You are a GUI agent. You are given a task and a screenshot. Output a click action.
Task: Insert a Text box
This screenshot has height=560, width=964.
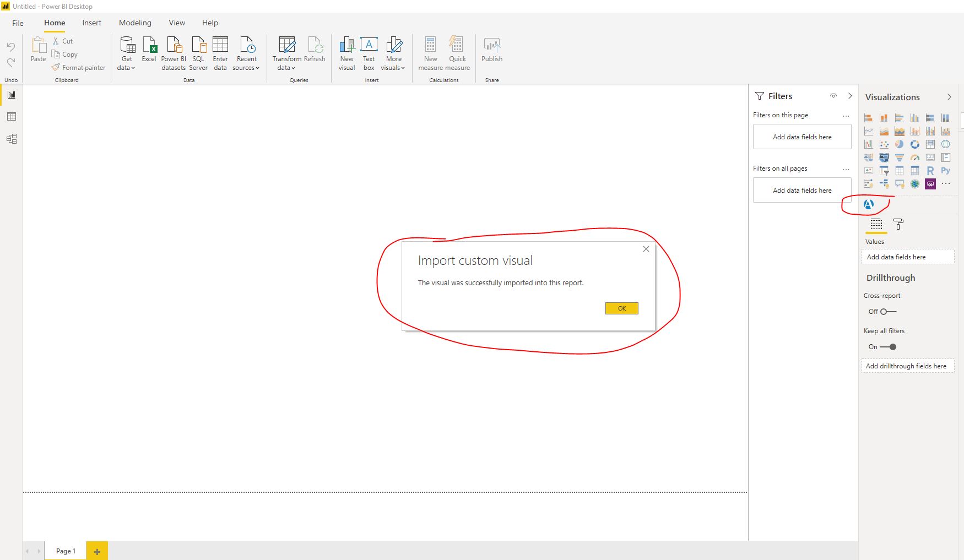point(369,54)
